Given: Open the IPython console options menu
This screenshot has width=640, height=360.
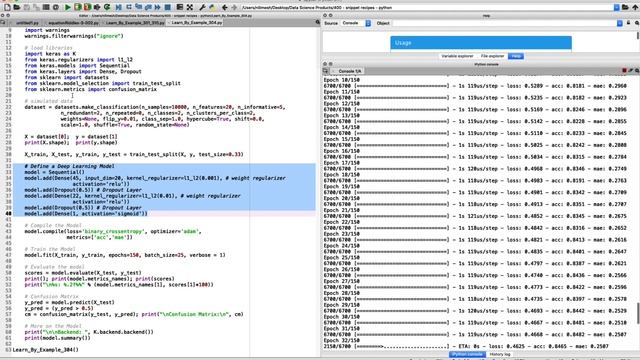Looking at the screenshot, I should click(637, 71).
